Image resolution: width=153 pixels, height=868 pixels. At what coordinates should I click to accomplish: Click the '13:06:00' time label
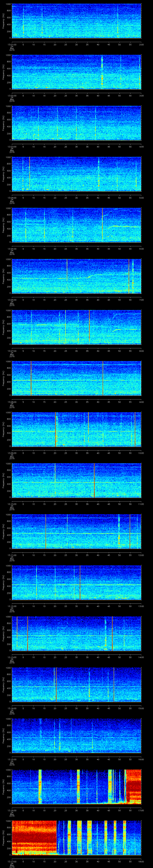(x=12, y=300)
